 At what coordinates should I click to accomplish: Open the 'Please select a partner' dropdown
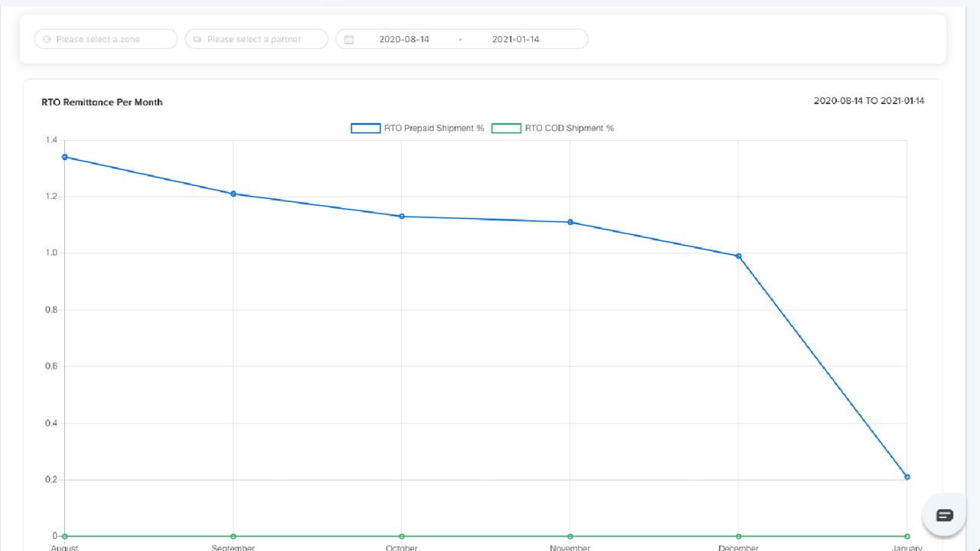click(x=256, y=39)
